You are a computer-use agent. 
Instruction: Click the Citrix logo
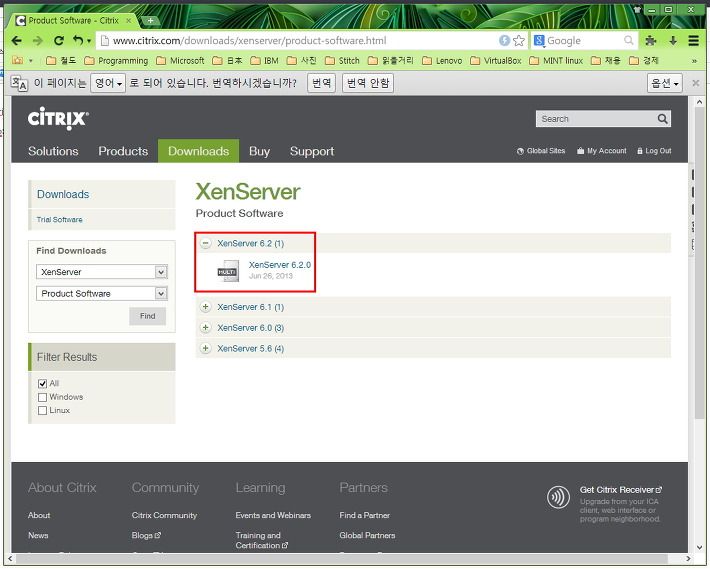click(58, 119)
